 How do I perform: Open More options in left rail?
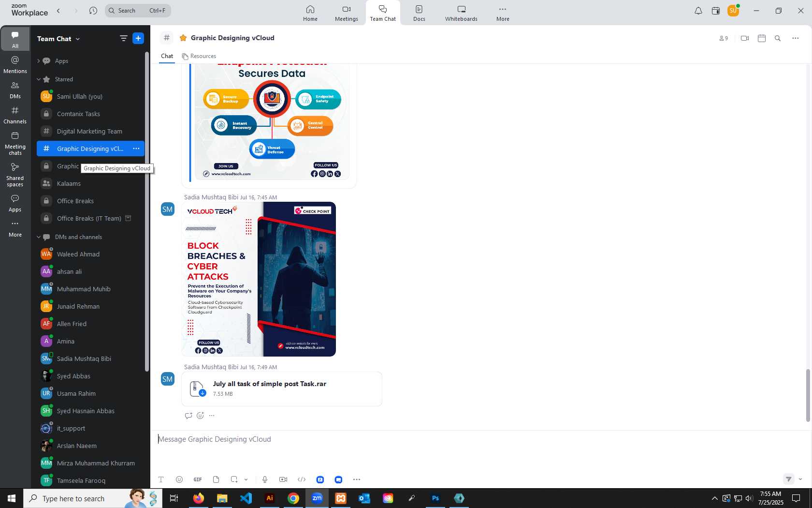pos(15,228)
